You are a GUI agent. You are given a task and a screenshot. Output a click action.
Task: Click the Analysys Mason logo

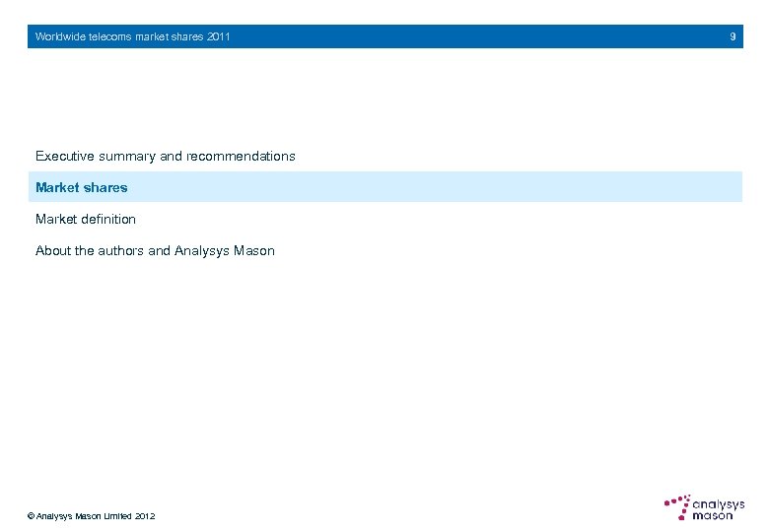pos(704,507)
